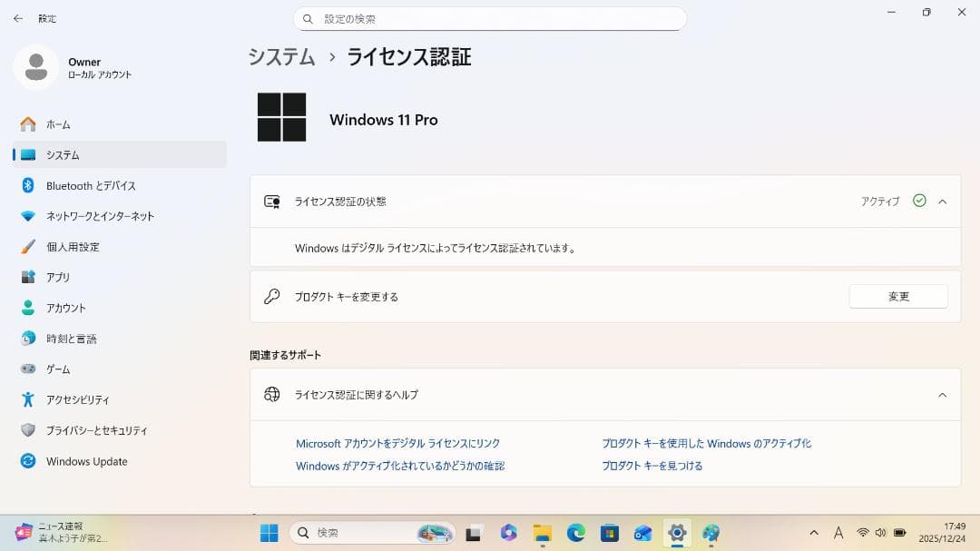The width and height of the screenshot is (980, 551).
Task: Open Microsoft アカウントをデジタル ライセンスにリンク link
Action: coord(397,443)
